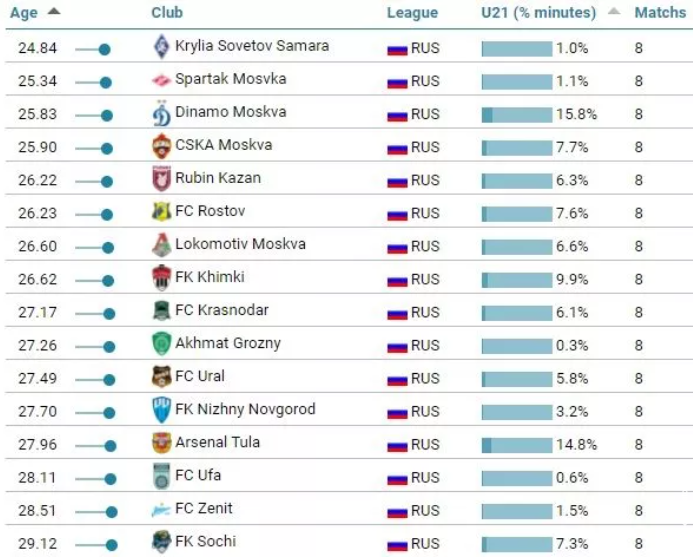This screenshot has height=558, width=693.
Task: Click the CSKA Moskva club badge
Action: (x=162, y=146)
